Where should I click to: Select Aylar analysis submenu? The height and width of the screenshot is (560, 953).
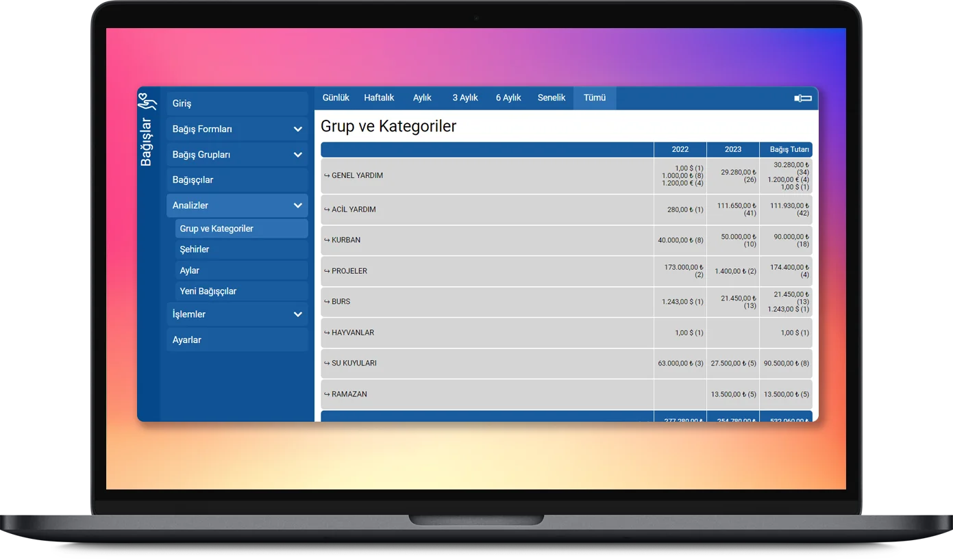tap(190, 270)
